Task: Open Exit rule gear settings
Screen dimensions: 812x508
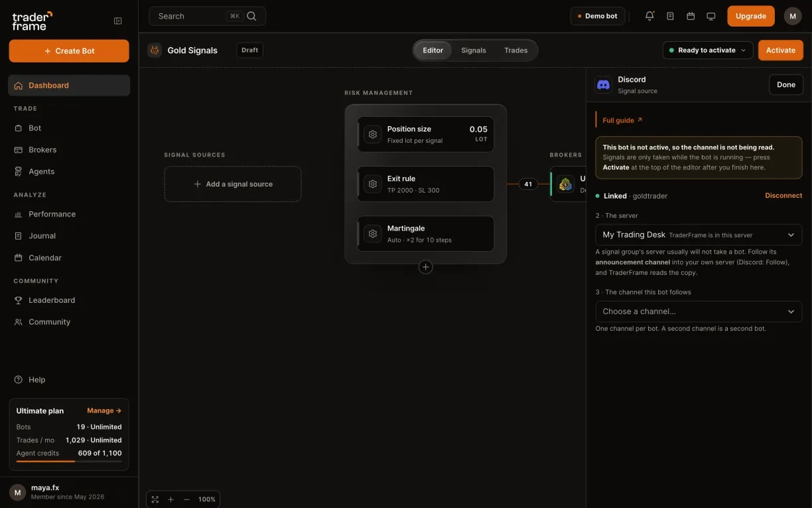Action: pos(373,184)
